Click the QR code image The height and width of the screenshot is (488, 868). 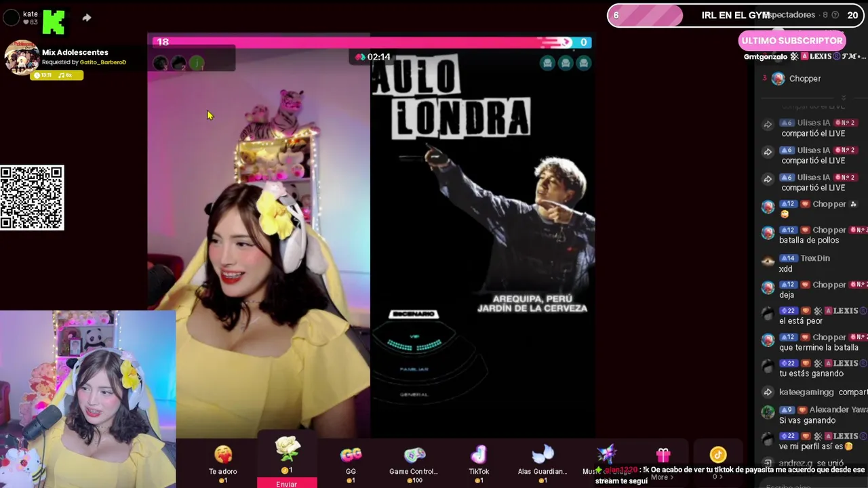tap(32, 198)
